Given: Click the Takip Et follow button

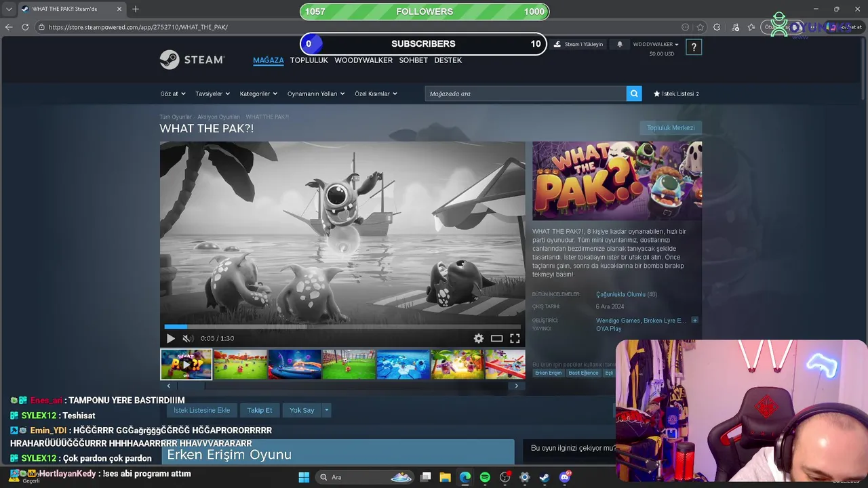Looking at the screenshot, I should (260, 410).
